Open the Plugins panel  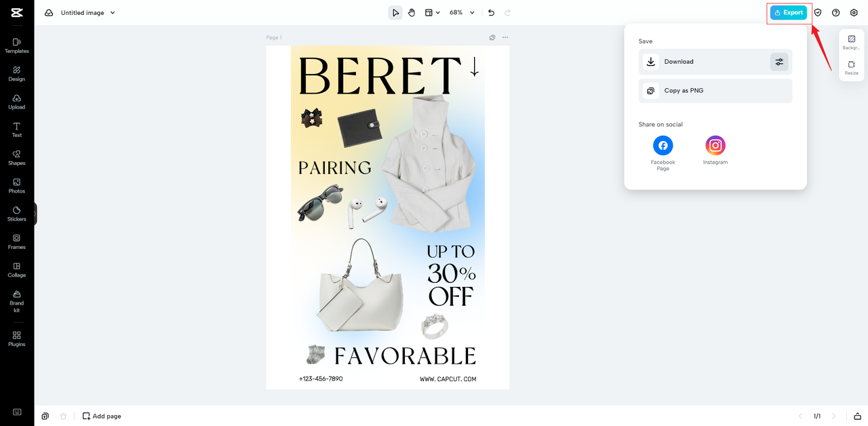tap(16, 339)
